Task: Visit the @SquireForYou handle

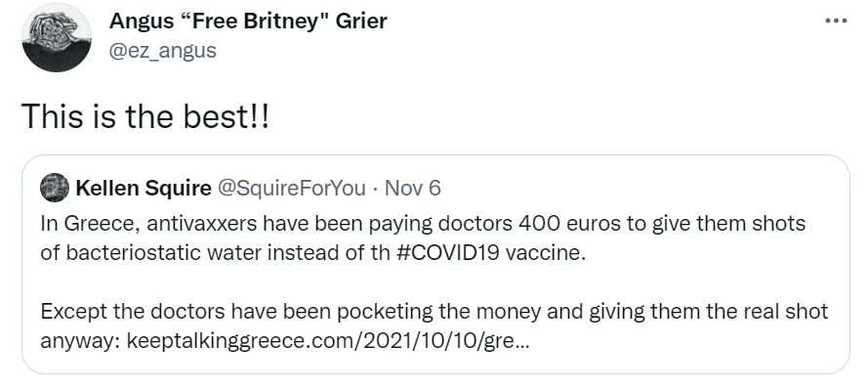Action: click(x=292, y=189)
